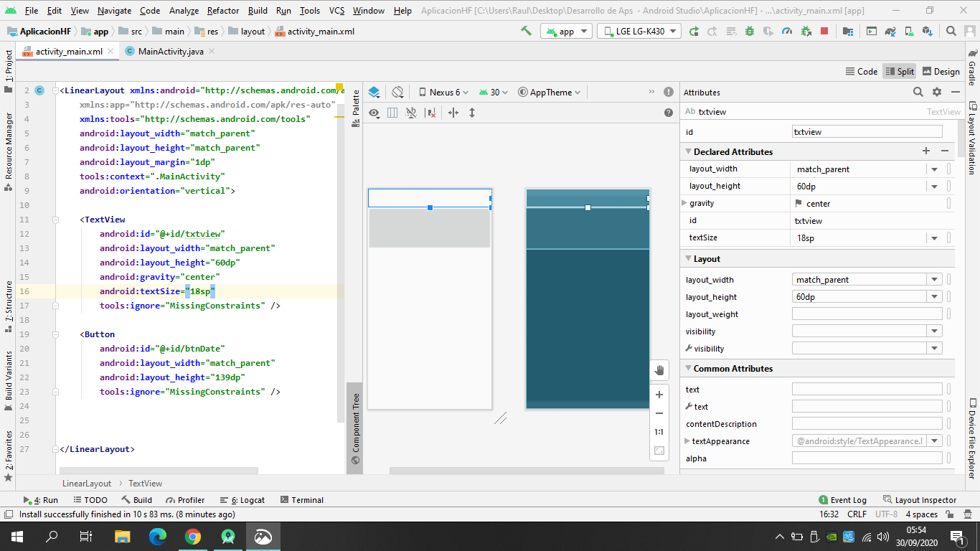
Task: Click the Debug app bug icon
Action: 750,31
